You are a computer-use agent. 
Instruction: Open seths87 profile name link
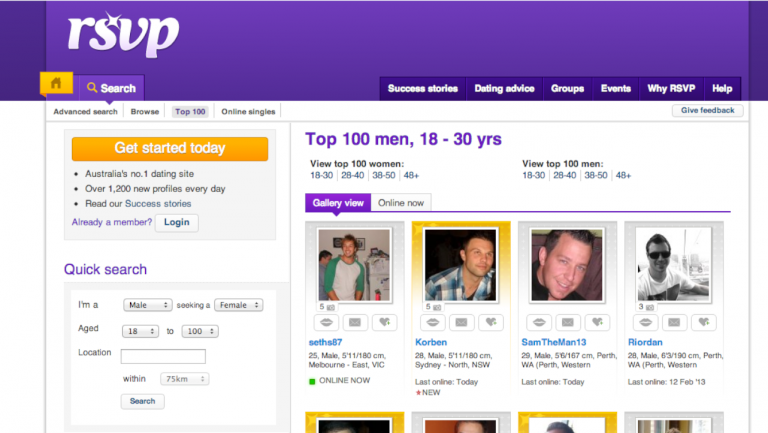[325, 342]
